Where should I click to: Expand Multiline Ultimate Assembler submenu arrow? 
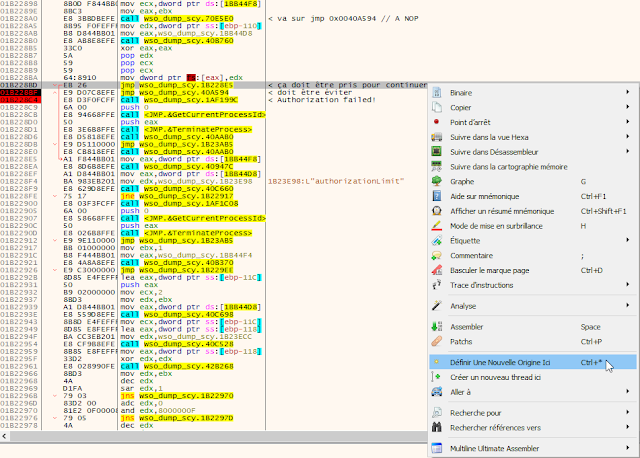[628, 448]
